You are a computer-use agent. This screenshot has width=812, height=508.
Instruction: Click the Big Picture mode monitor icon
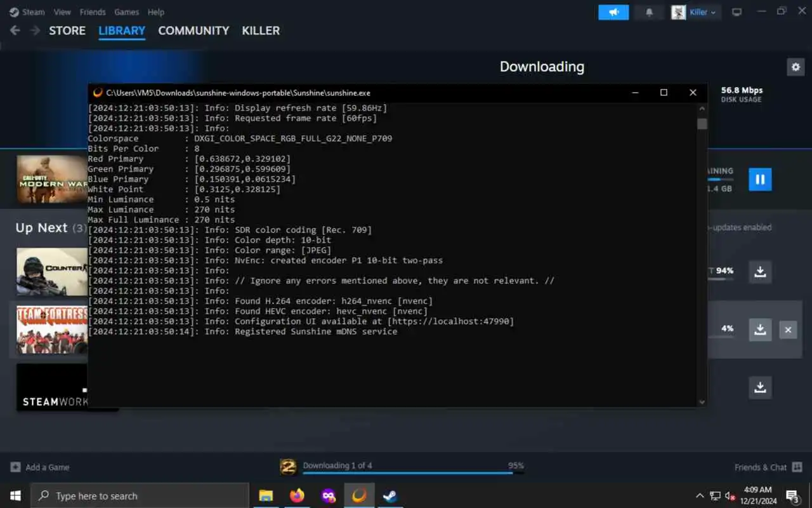(737, 12)
